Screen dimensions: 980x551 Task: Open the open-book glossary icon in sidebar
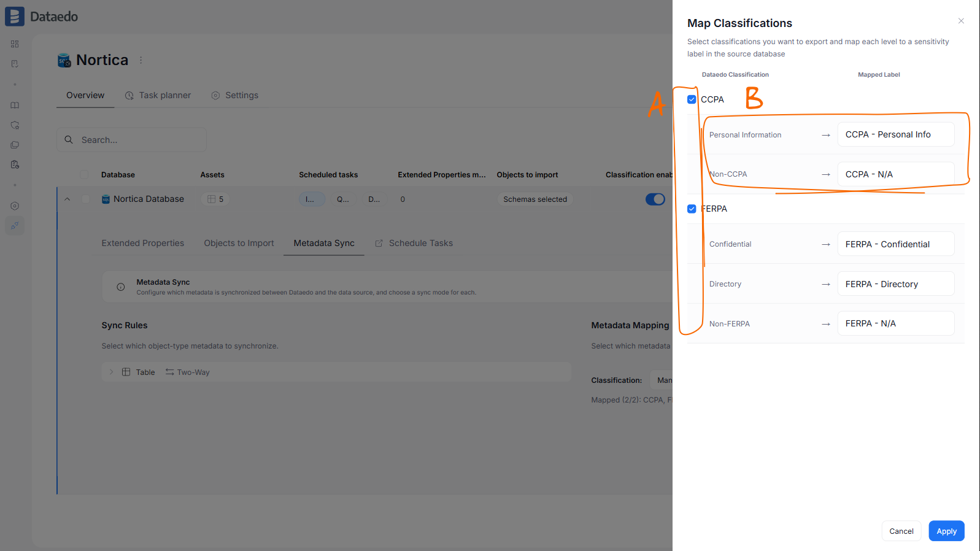click(15, 106)
